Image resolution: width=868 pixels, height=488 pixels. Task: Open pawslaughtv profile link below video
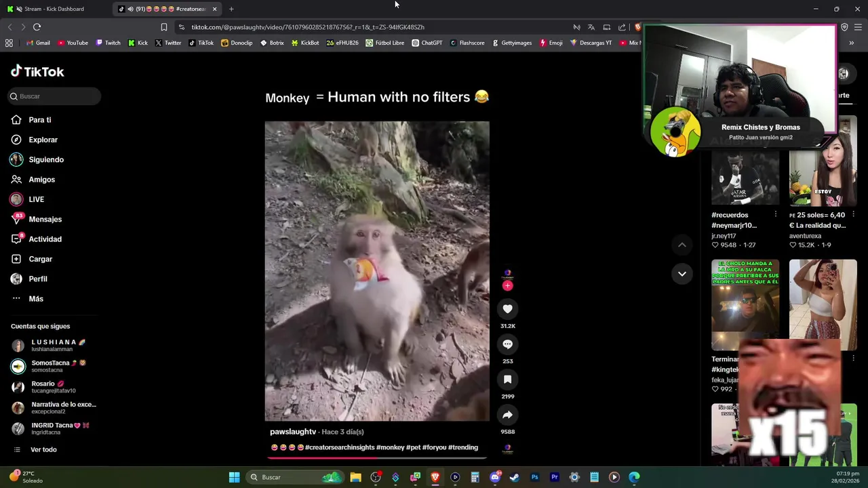coord(293,432)
